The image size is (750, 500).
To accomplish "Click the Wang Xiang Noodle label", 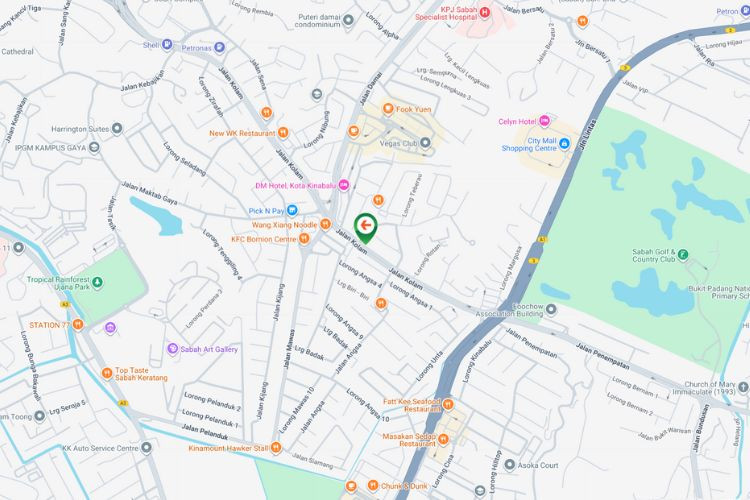I will [x=285, y=224].
